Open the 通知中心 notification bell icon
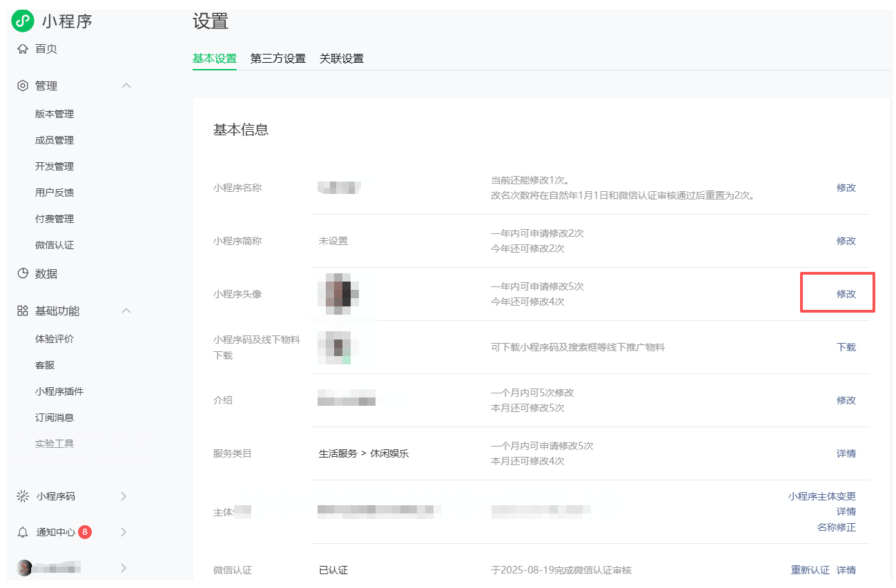 23,531
